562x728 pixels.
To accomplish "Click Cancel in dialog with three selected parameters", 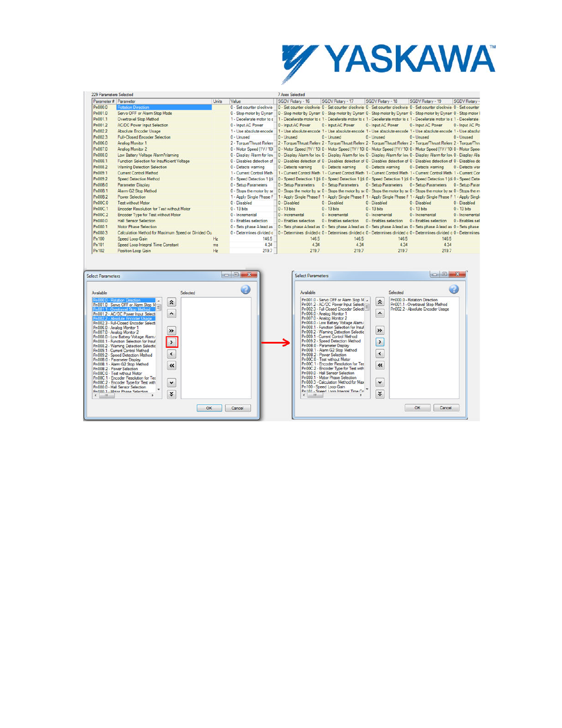I will [x=446, y=407].
